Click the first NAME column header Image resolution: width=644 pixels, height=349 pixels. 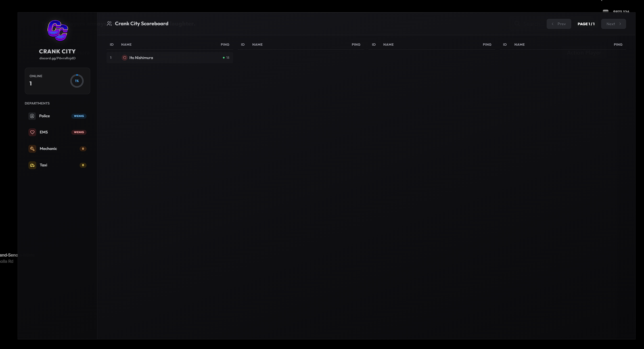[126, 45]
